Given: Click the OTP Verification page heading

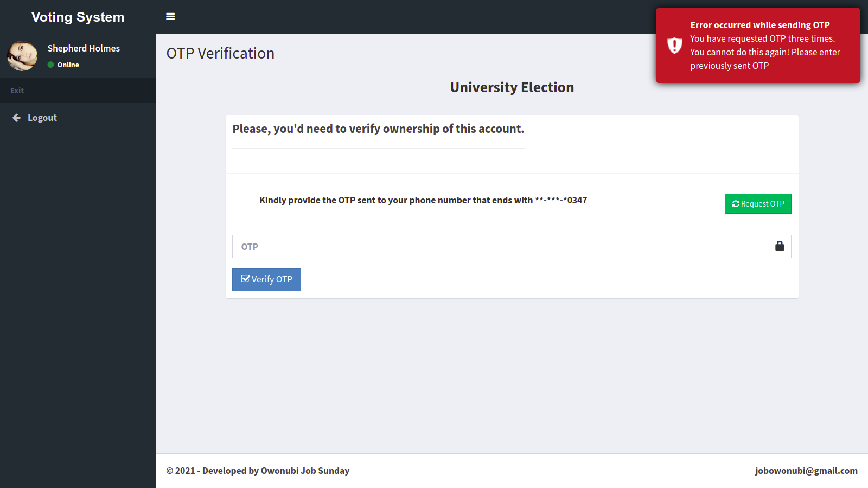Looking at the screenshot, I should tap(220, 53).
